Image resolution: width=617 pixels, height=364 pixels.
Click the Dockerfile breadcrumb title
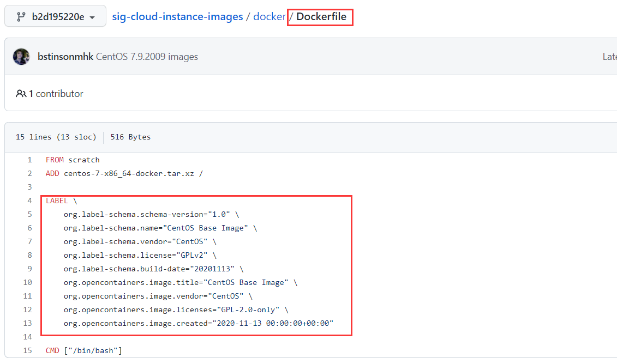tap(321, 16)
